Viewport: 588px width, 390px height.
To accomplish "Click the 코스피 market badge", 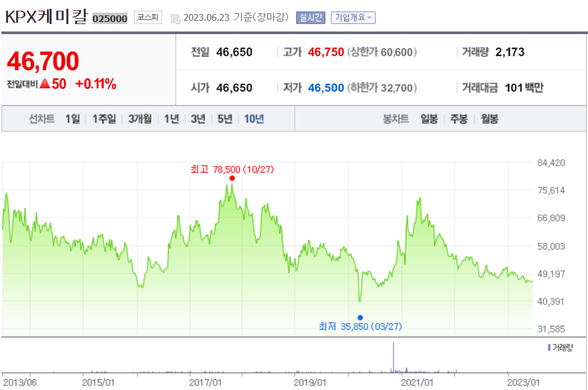I will point(148,17).
